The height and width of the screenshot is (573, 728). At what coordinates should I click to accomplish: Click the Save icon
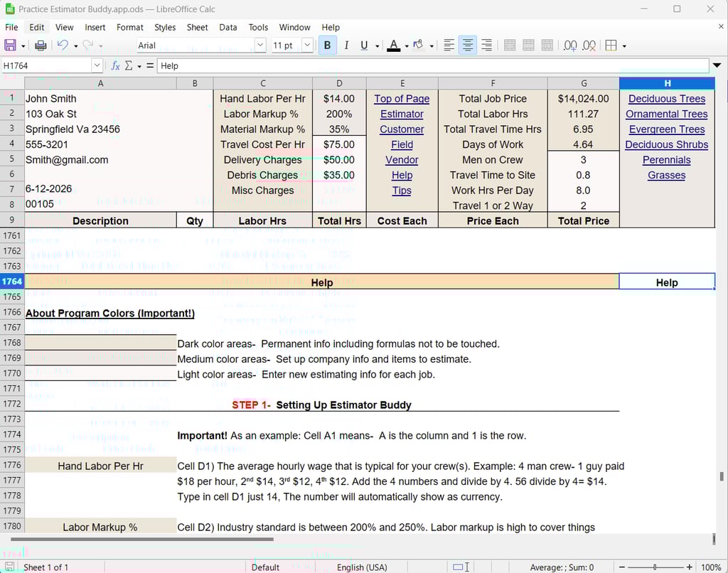click(10, 45)
